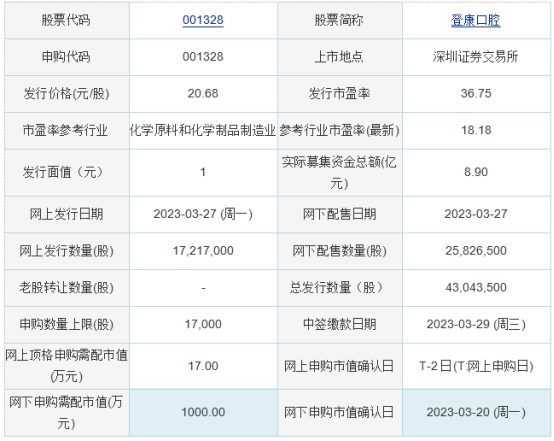The height and width of the screenshot is (441, 554).
Task: Click the 股票代码 label cell
Action: [x=67, y=20]
